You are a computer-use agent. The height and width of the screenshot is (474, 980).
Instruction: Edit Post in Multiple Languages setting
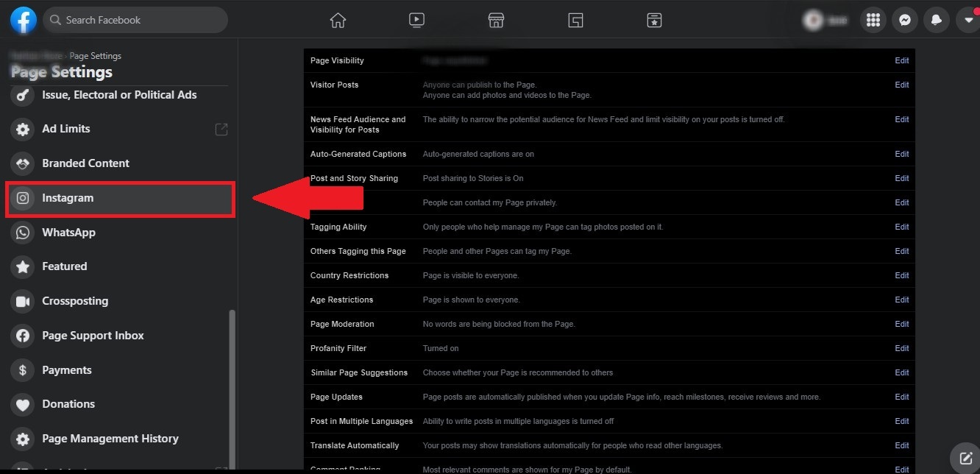pos(902,421)
